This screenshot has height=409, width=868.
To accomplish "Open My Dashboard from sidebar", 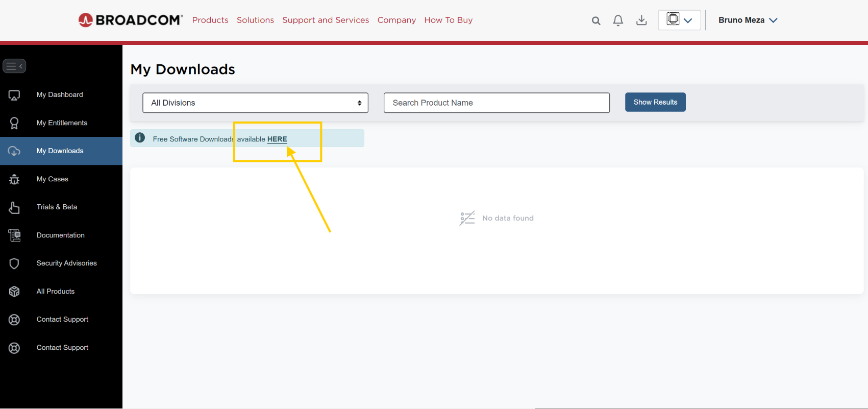I will [61, 95].
